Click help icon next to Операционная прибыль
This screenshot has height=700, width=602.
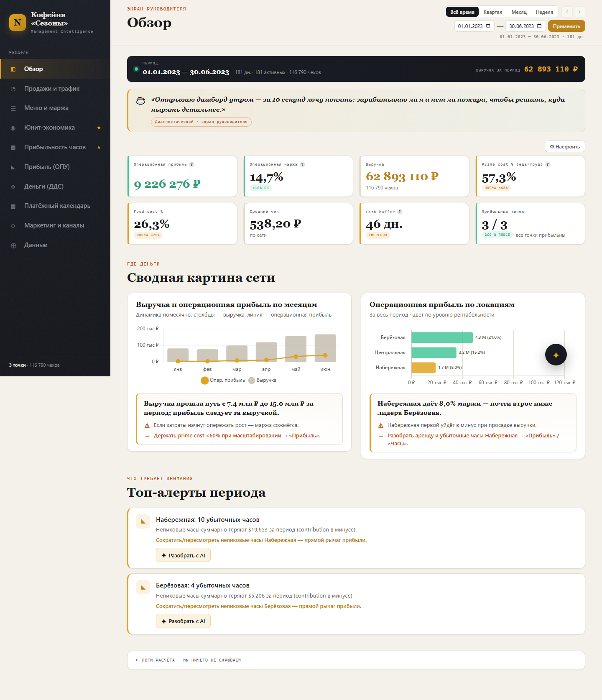coord(191,164)
